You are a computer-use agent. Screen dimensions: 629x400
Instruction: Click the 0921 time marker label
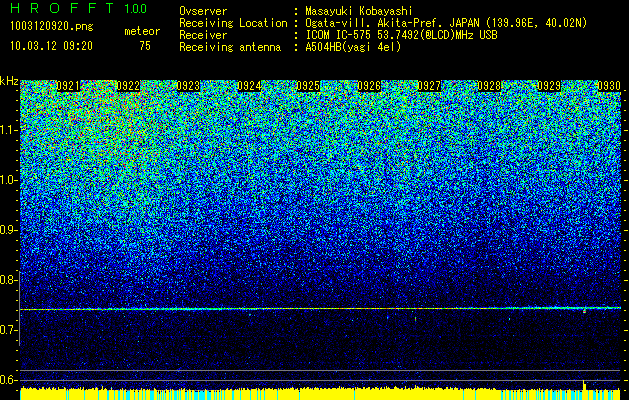tap(68, 86)
